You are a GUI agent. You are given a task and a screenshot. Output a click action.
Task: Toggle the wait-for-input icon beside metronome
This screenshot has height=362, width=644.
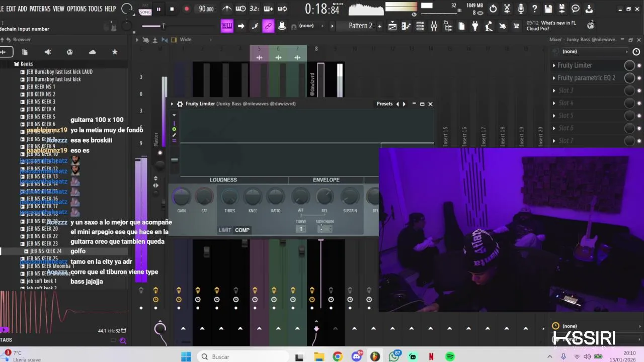click(x=241, y=9)
